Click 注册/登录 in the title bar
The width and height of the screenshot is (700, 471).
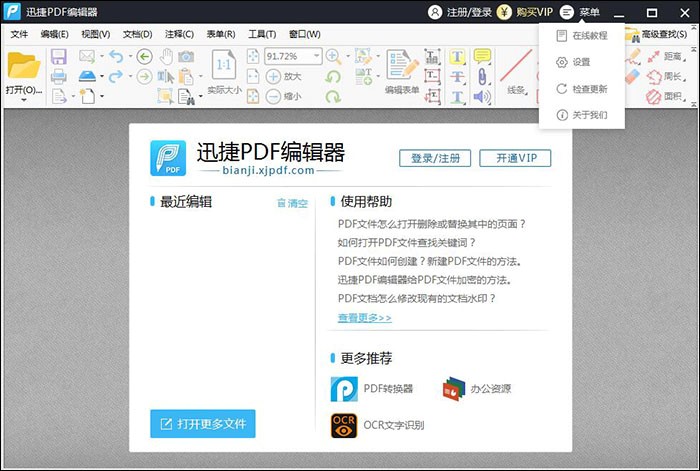[460, 12]
